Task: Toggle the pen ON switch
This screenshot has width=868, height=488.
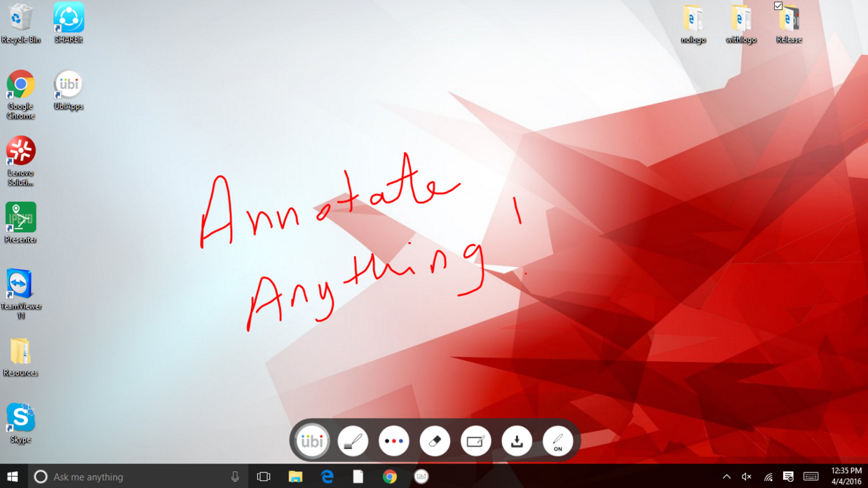Action: 557,441
